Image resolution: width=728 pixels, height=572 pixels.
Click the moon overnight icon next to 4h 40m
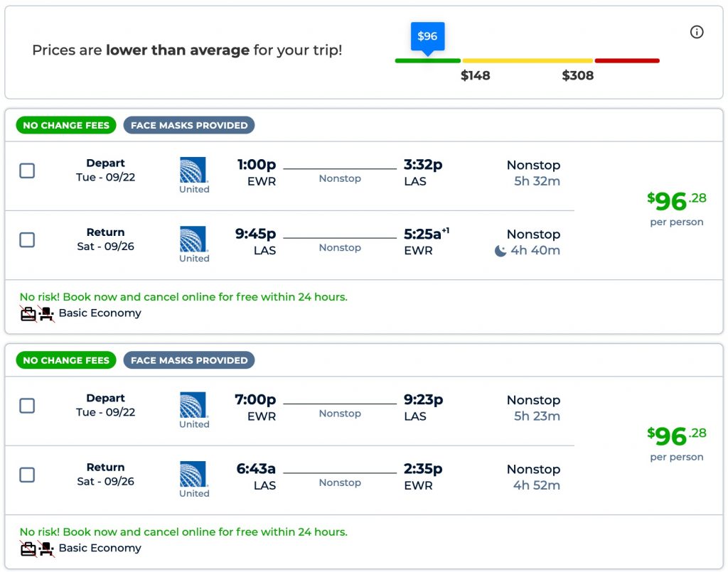click(500, 251)
